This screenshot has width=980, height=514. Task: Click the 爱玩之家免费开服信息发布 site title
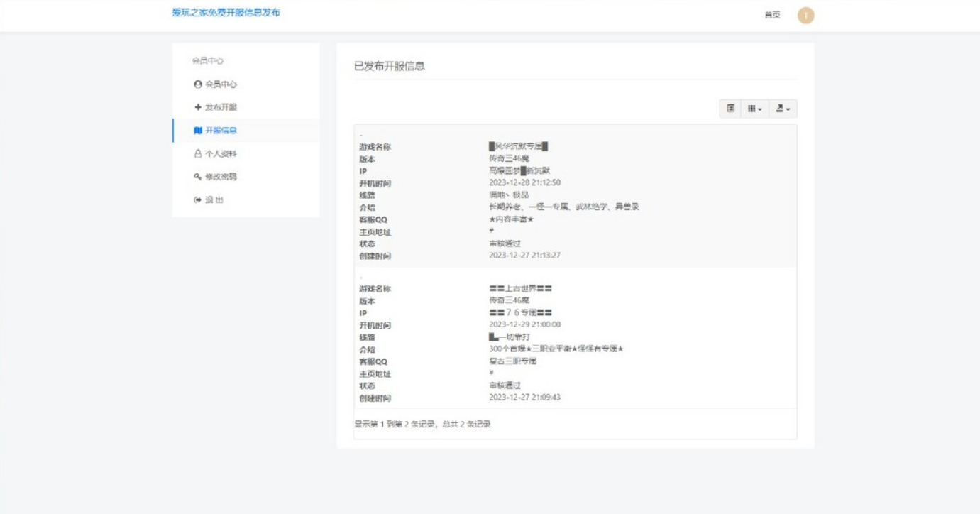point(226,12)
